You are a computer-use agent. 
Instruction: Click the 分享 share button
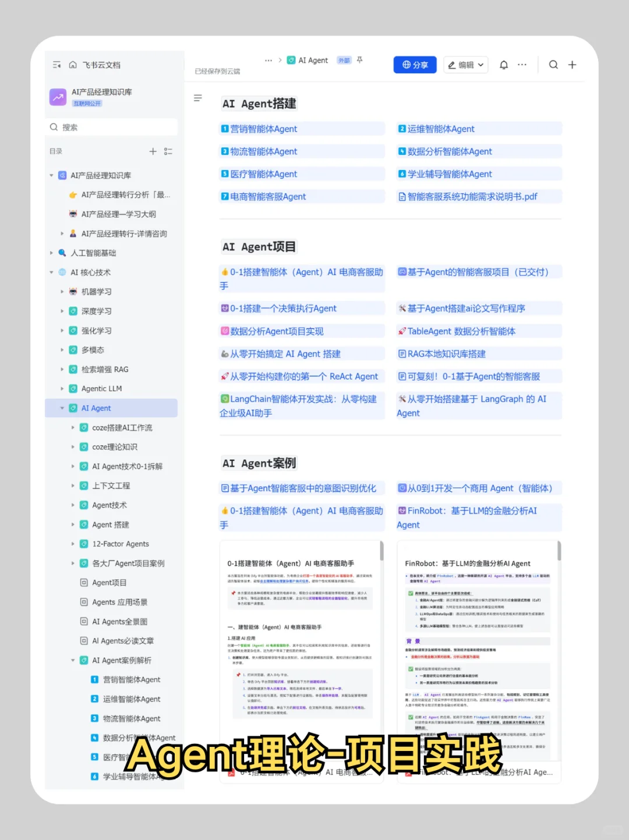pos(415,65)
